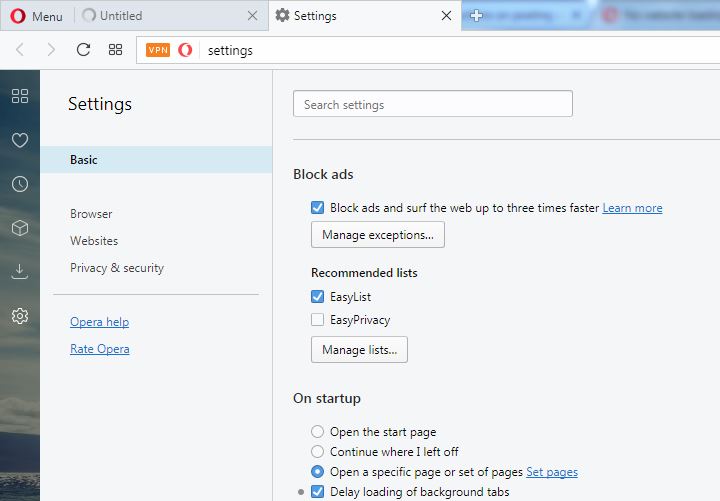The width and height of the screenshot is (720, 501).
Task: Close the Untitled tab
Action: [x=252, y=16]
